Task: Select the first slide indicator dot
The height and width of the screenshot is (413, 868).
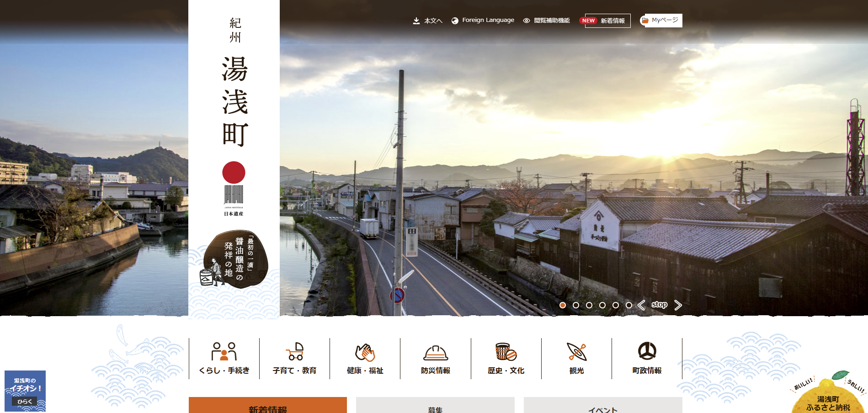Action: coord(563,305)
